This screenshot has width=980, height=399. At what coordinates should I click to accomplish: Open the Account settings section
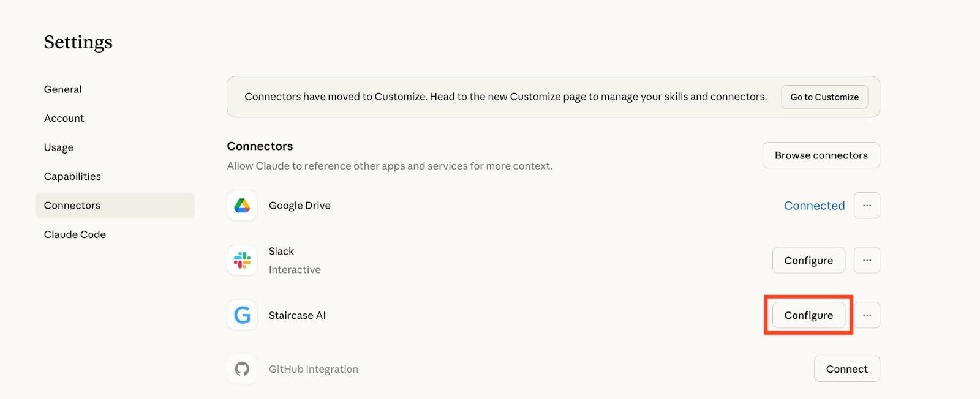(64, 117)
